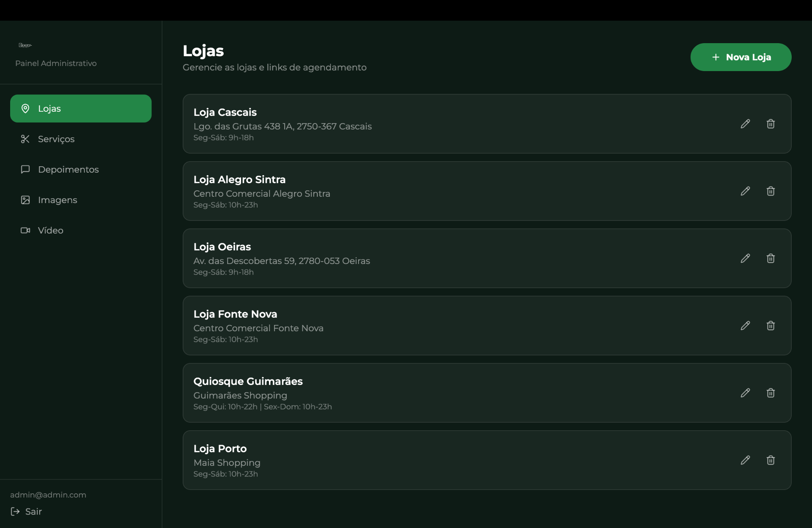This screenshot has height=528, width=812.
Task: Remove Loja Alegro Sintra via trash icon
Action: pos(771,191)
